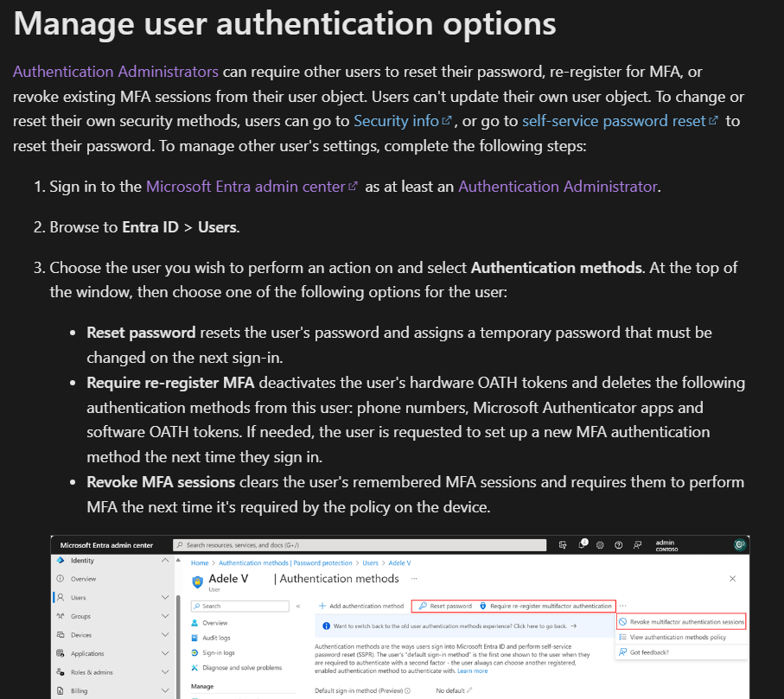Click the Billing document icon
Image resolution: width=784 pixels, height=699 pixels.
[61, 690]
